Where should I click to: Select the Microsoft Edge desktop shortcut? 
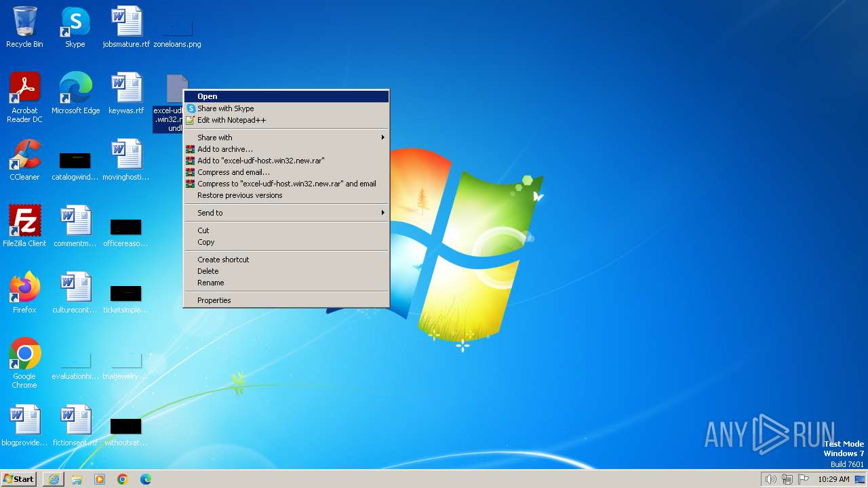(x=75, y=94)
